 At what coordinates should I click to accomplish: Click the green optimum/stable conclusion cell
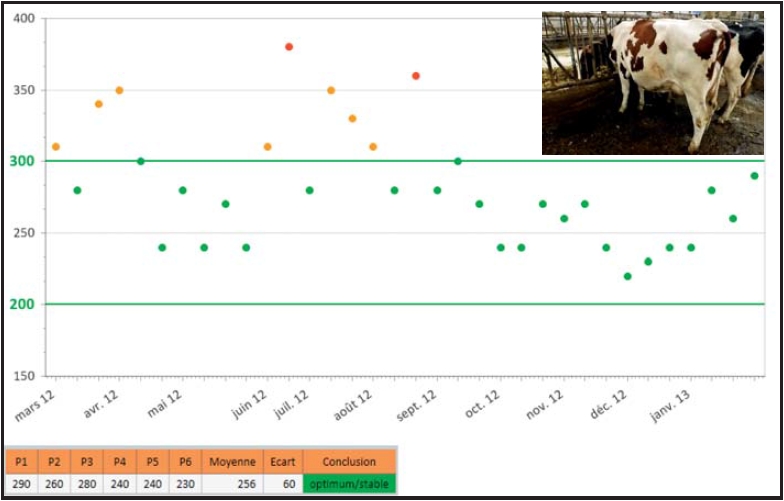pos(349,484)
